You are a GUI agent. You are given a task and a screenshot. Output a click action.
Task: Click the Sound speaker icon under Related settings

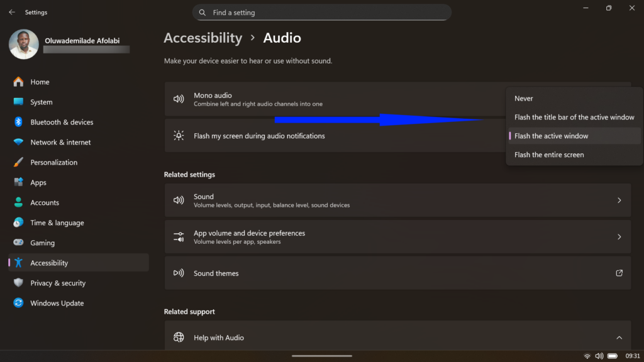(179, 200)
